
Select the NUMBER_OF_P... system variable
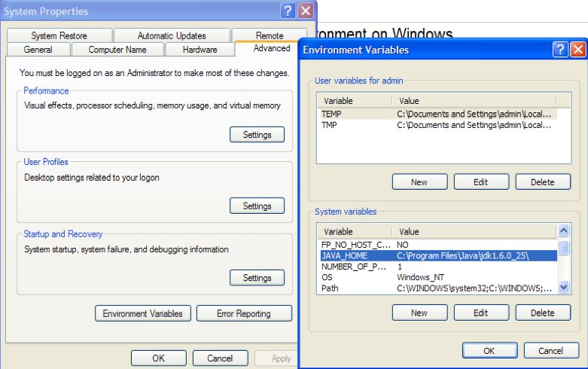point(439,267)
